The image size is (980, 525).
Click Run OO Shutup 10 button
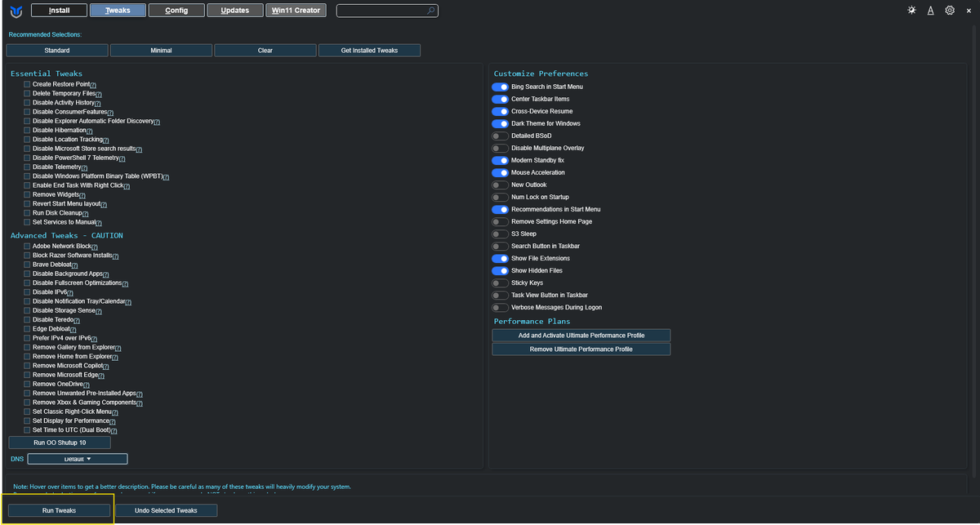pos(59,443)
